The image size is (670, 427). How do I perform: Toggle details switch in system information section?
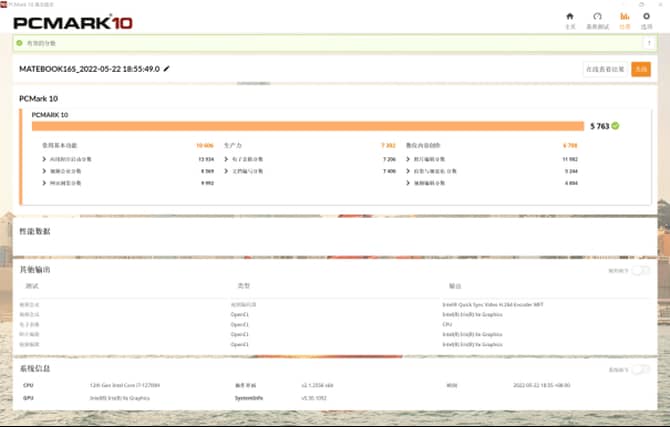point(641,370)
